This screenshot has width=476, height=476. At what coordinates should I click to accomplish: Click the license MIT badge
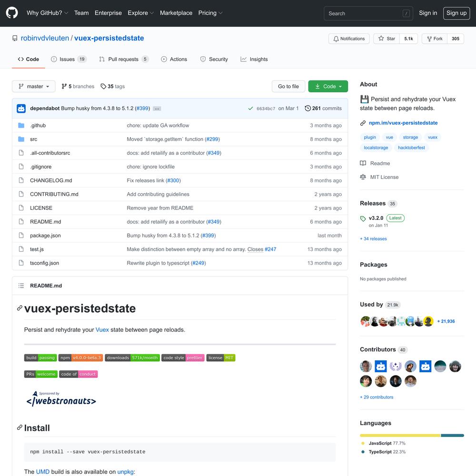221,357
